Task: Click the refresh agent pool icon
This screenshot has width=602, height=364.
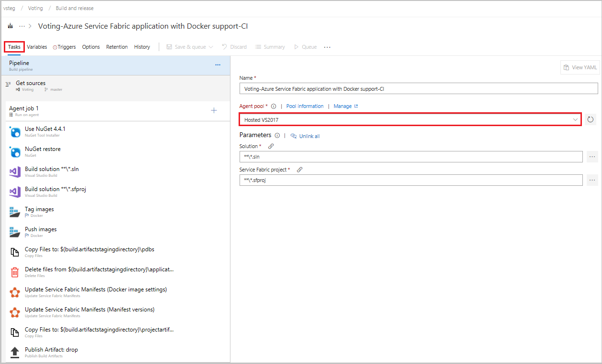Action: [590, 119]
